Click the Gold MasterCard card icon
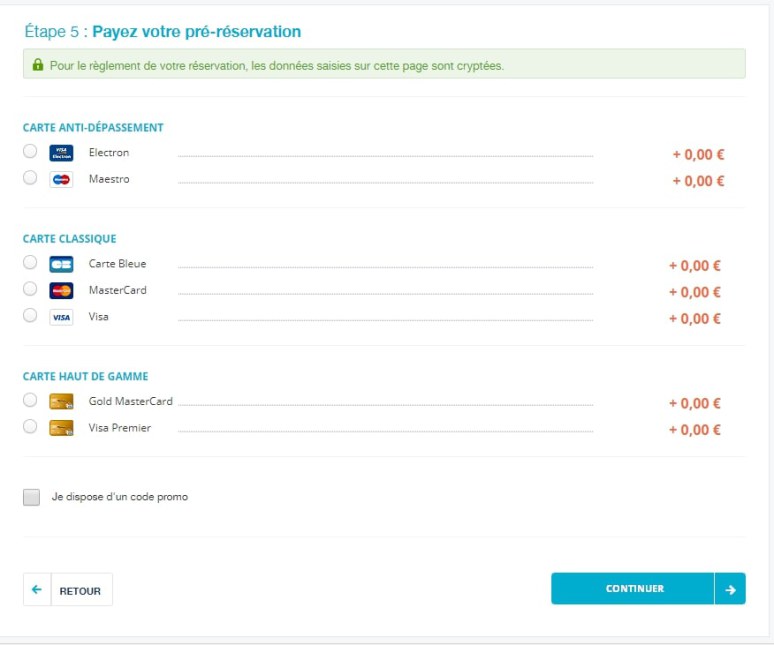This screenshot has width=774, height=645. pyautogui.click(x=61, y=402)
